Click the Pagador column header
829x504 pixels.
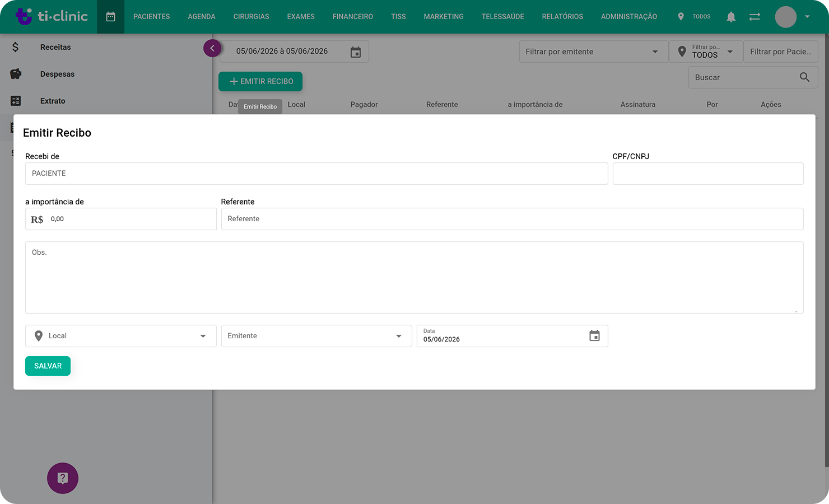364,105
